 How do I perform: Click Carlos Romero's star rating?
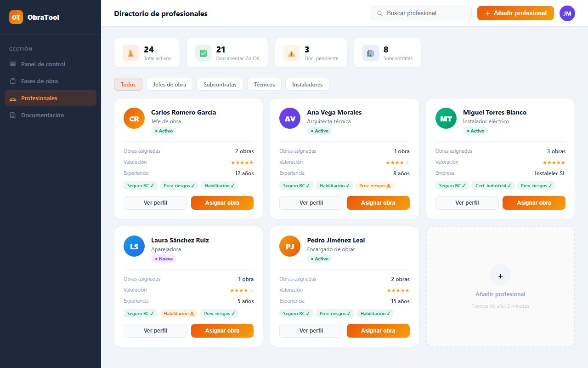tap(242, 162)
